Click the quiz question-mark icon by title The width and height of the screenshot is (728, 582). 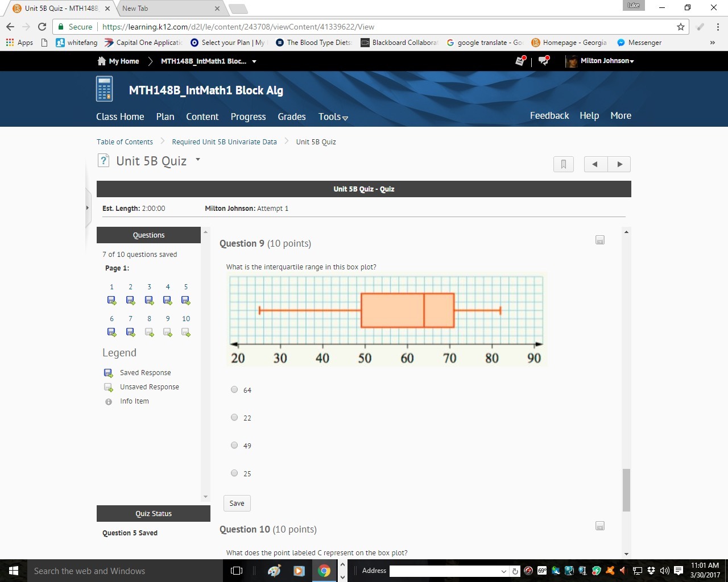[x=103, y=161]
